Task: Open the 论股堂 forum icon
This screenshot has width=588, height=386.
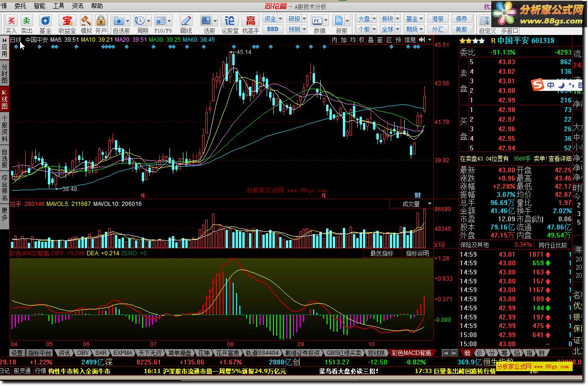Action: pos(230,21)
